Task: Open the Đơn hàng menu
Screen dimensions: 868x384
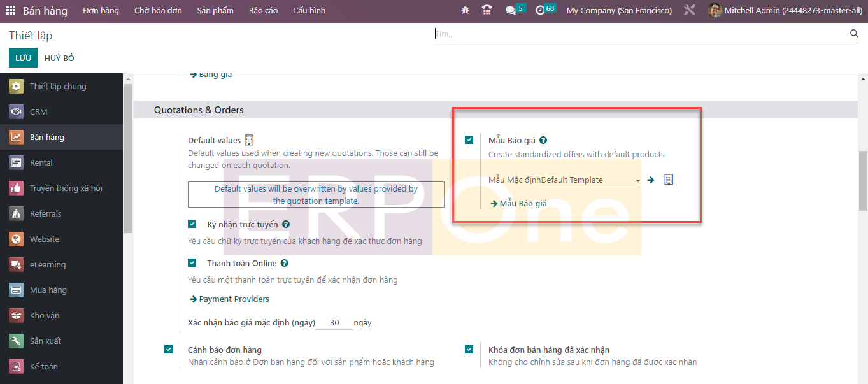Action: pos(101,11)
